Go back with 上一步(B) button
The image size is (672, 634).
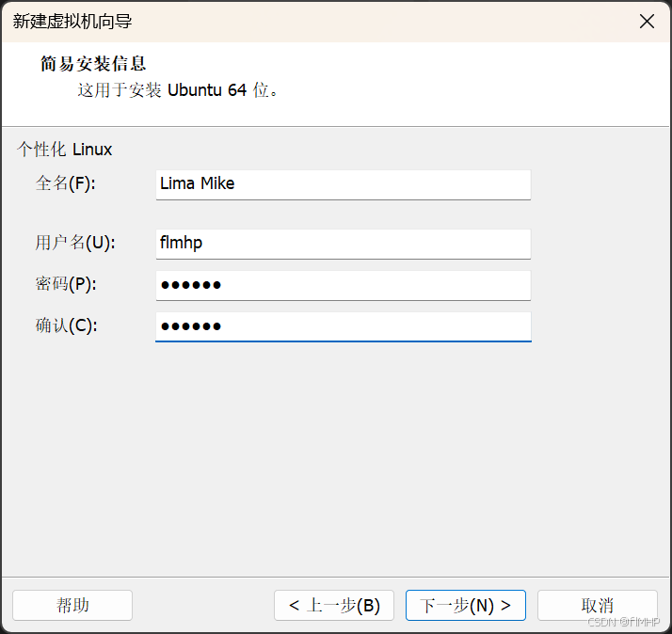334,605
